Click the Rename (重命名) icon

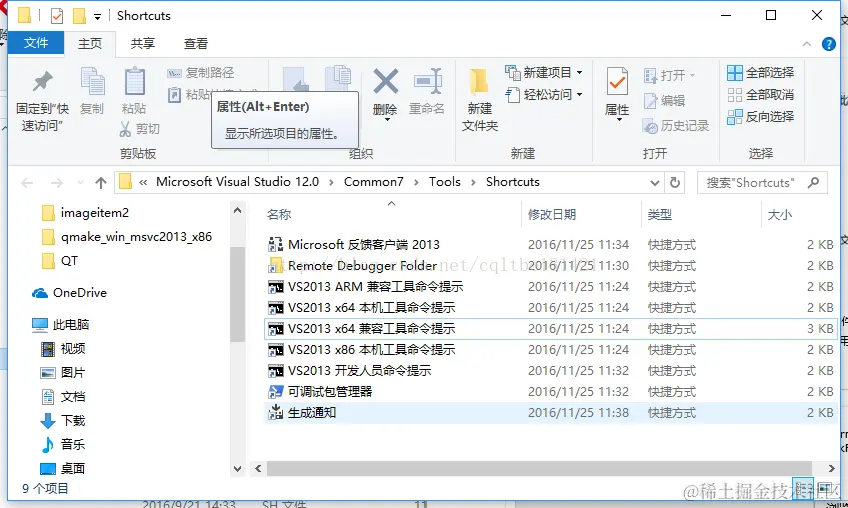click(427, 92)
